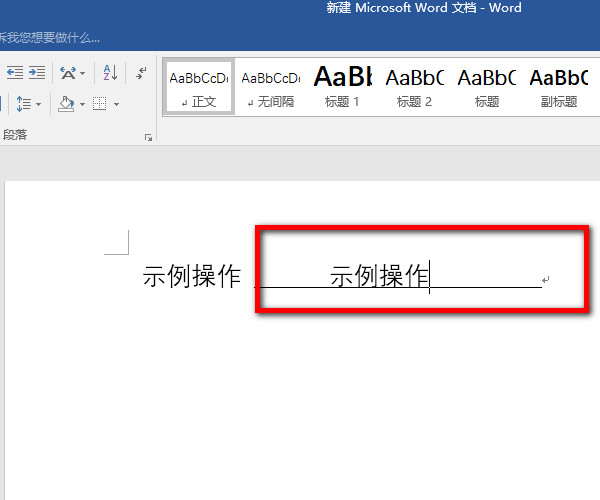
Task: Open the Asian Layout dropdown arrow
Action: 82,73
